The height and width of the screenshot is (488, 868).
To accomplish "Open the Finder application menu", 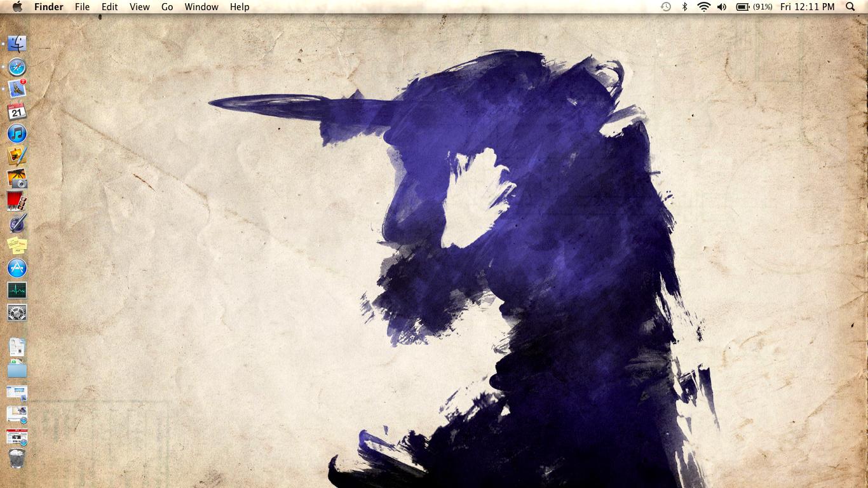I will [49, 7].
